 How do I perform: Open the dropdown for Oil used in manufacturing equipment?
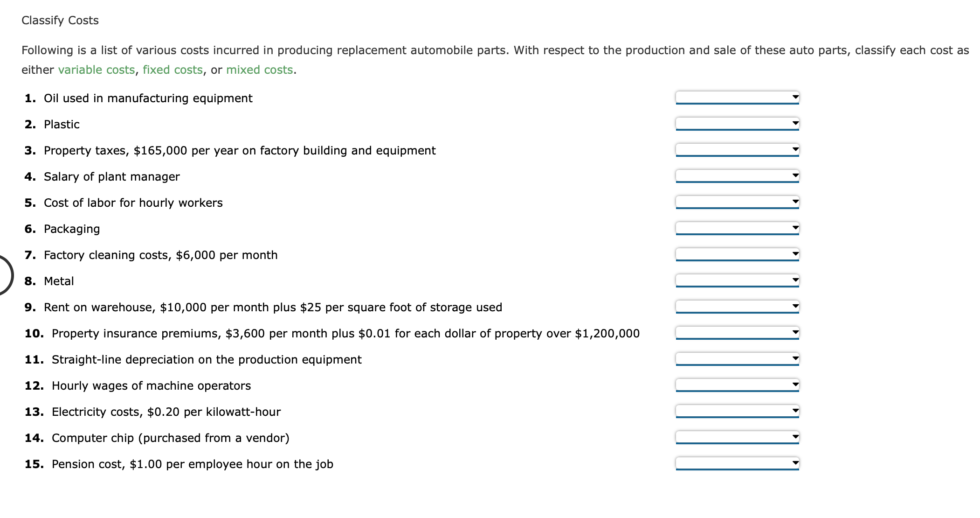(737, 98)
